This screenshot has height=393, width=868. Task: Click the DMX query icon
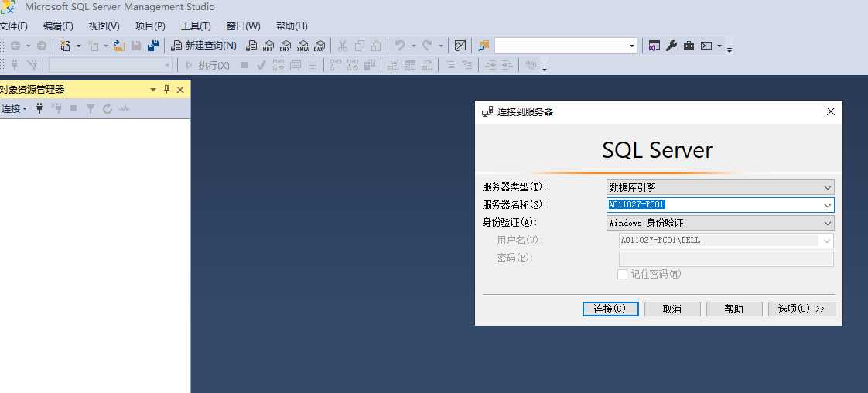285,46
